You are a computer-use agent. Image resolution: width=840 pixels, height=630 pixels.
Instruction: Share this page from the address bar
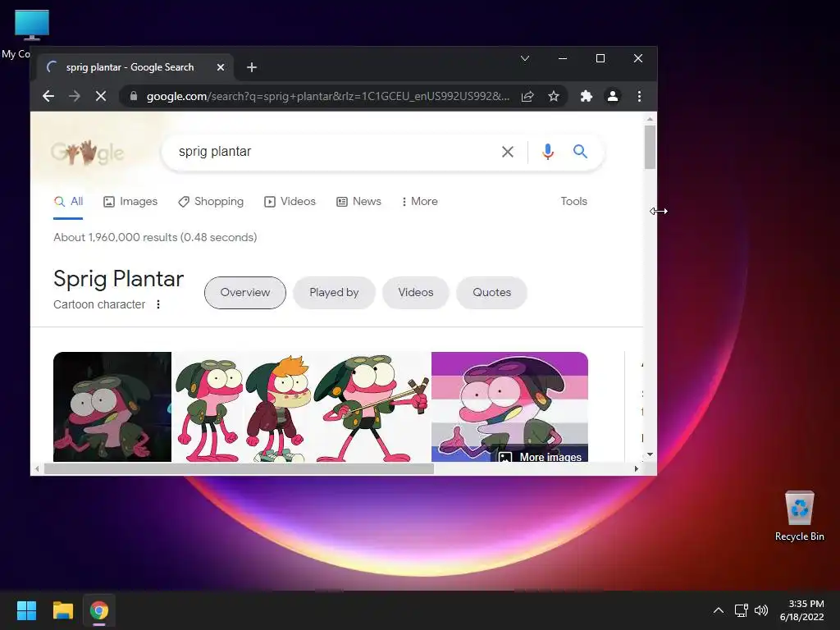coord(527,97)
